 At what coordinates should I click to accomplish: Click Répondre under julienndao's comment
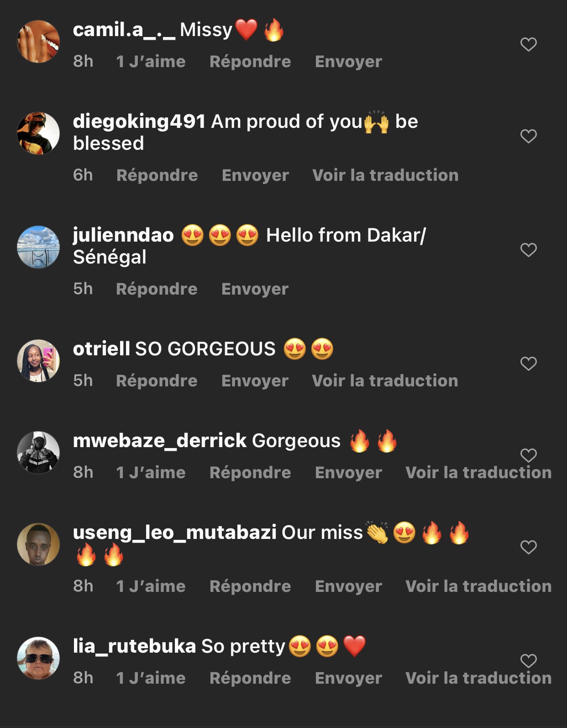point(157,289)
